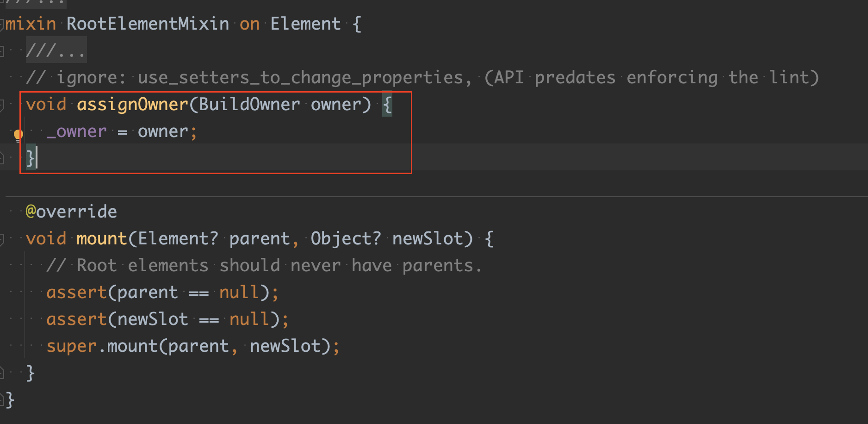Click the BuildOwner parameter type
Viewport: 868px width, 424px height.
coord(249,105)
